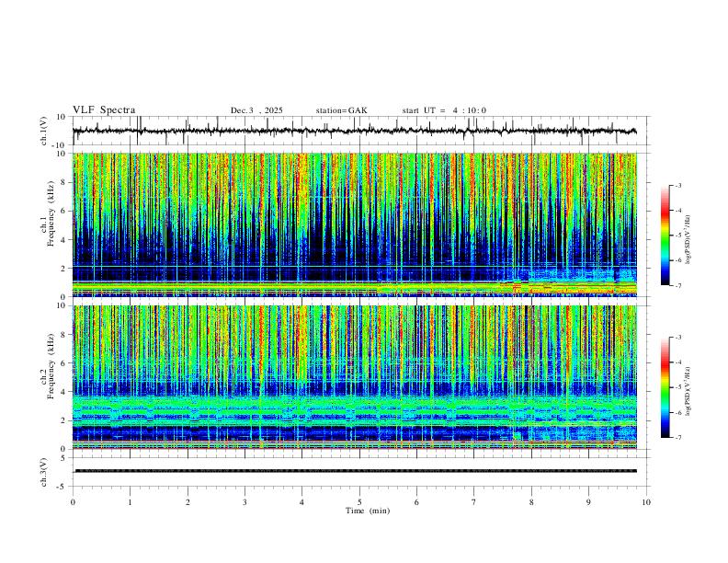The image size is (728, 563).
Task: Click time axis tick label "3"
Action: point(245,502)
